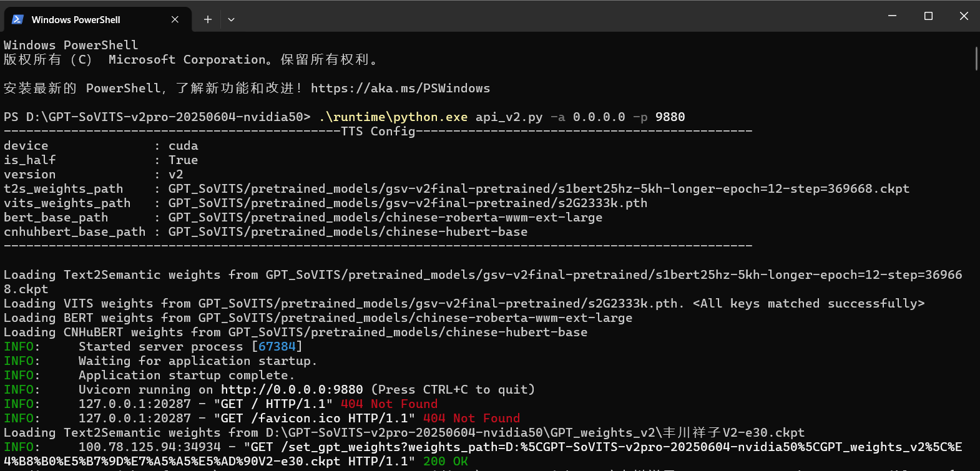Click the device value "cuda"

184,145
